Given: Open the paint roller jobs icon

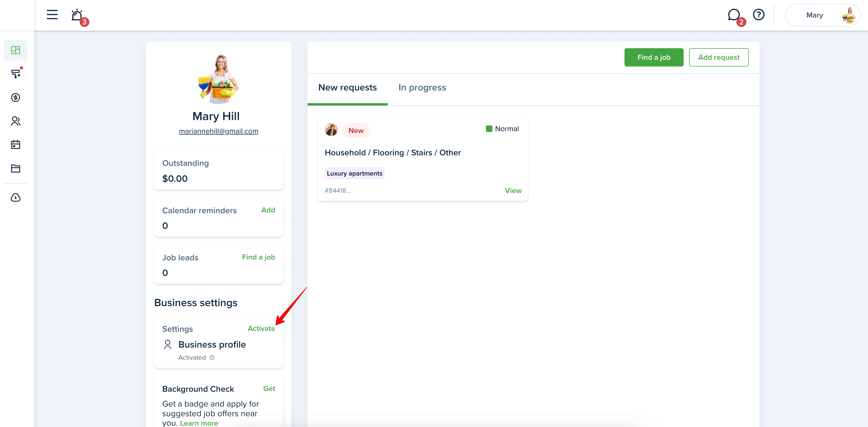Looking at the screenshot, I should (x=16, y=73).
